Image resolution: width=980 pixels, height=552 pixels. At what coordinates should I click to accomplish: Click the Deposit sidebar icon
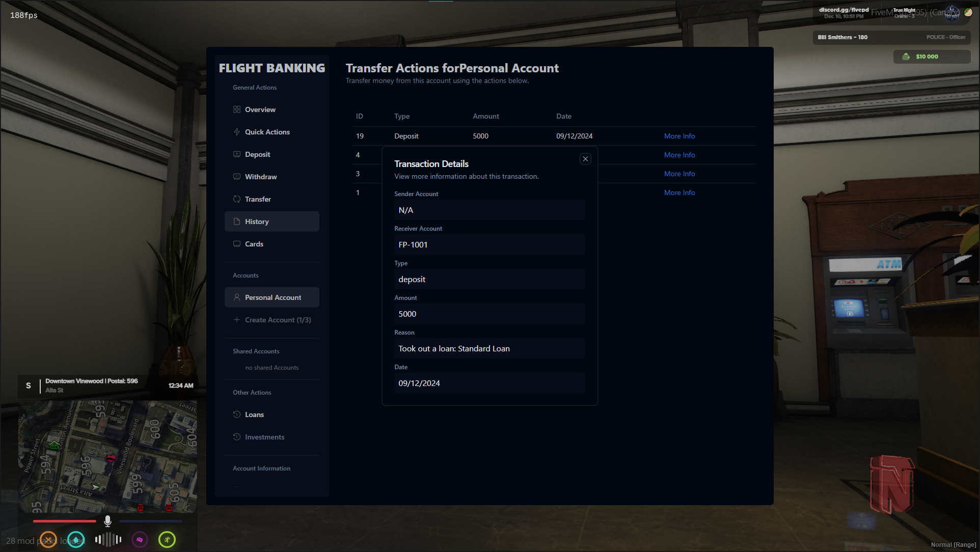pos(237,154)
